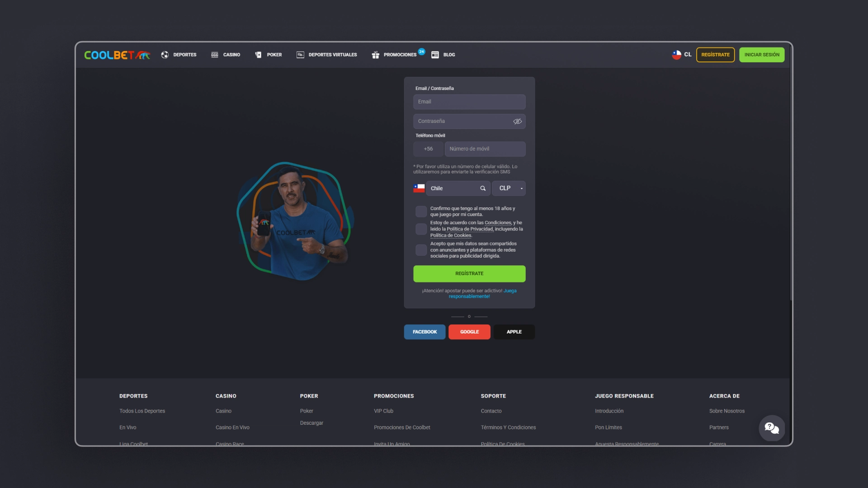Open the Condiciones link
Screen dimensions: 868x488
498,223
